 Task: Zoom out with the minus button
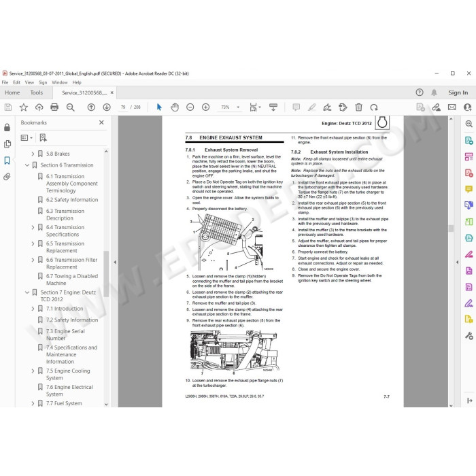point(190,107)
